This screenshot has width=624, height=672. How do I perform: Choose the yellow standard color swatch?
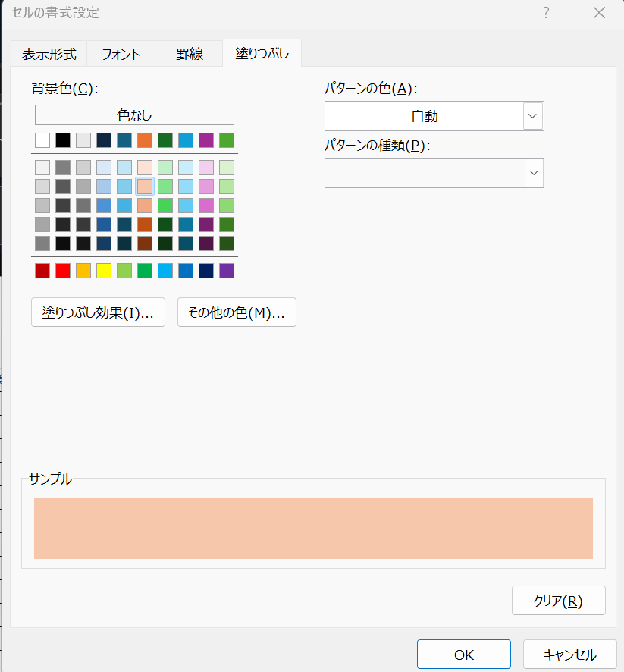(x=104, y=271)
